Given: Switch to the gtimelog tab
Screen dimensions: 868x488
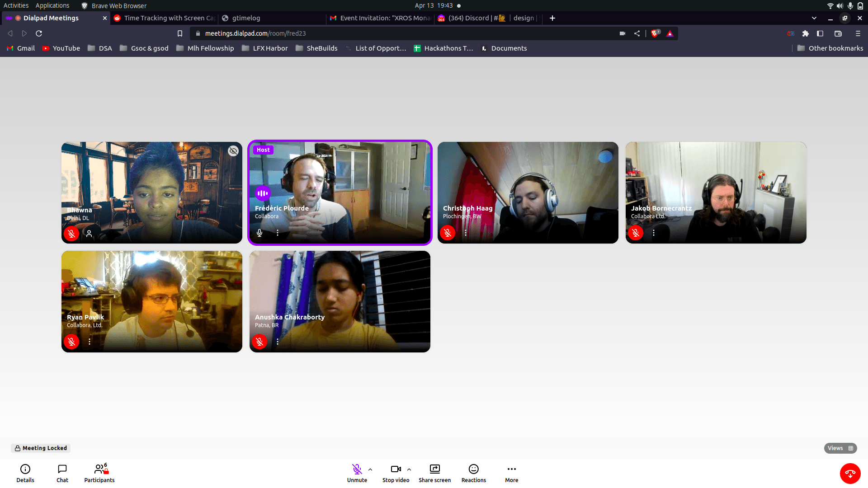Looking at the screenshot, I should click(273, 18).
